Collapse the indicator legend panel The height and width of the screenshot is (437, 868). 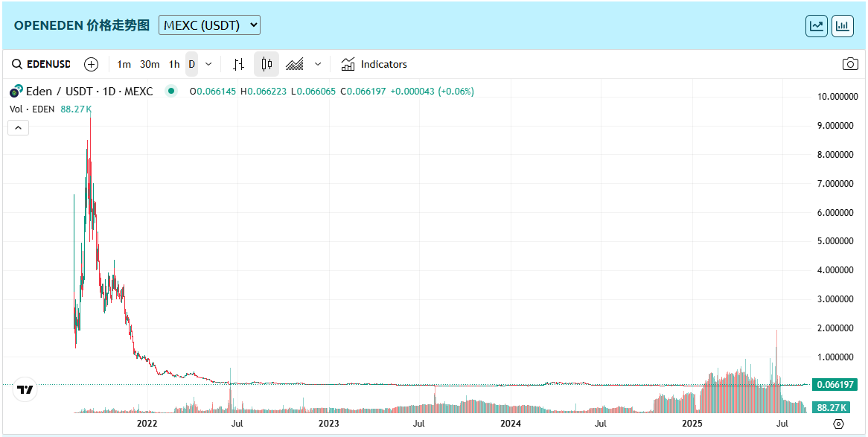point(19,127)
